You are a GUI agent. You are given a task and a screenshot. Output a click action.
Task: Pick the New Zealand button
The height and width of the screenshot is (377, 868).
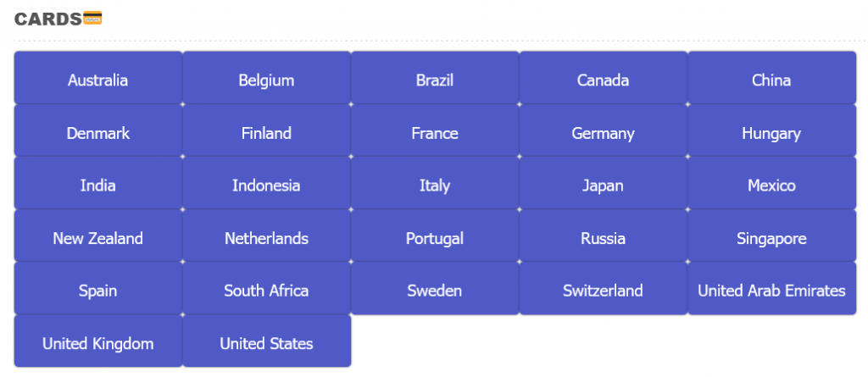[x=98, y=238]
